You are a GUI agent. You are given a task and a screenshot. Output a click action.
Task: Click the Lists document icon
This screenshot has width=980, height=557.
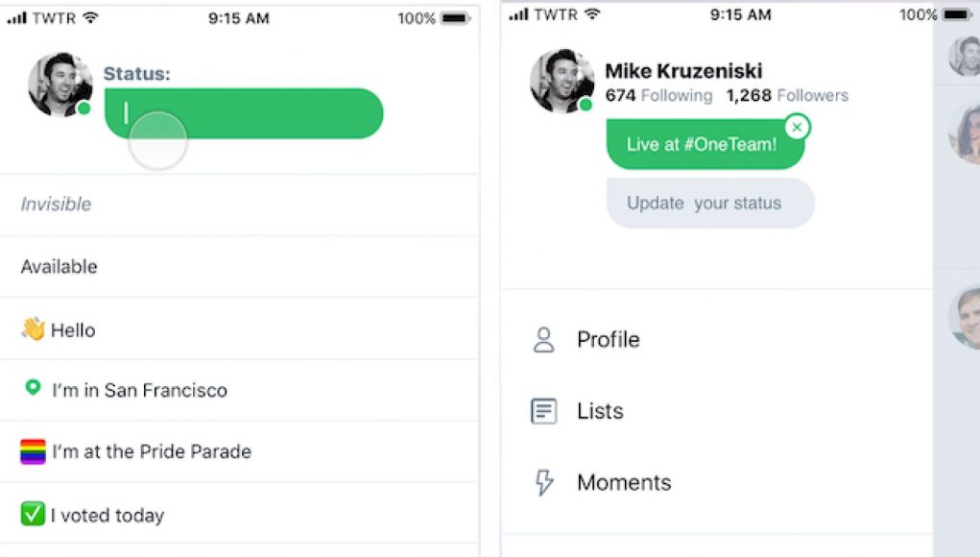coord(543,411)
